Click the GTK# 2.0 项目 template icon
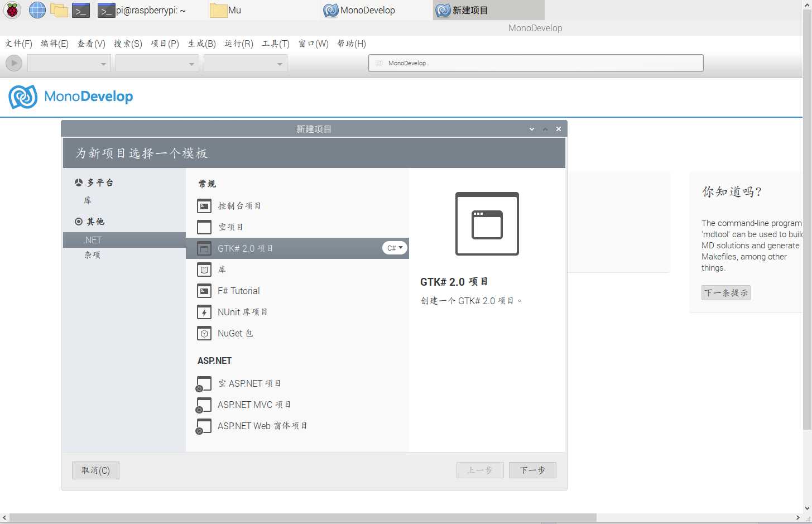The height and width of the screenshot is (524, 812). click(204, 248)
